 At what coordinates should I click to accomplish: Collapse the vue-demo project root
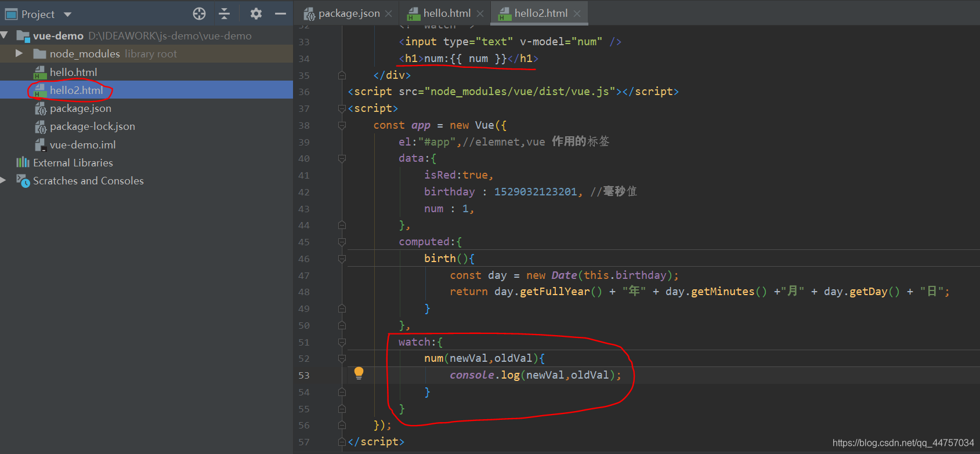pyautogui.click(x=5, y=35)
